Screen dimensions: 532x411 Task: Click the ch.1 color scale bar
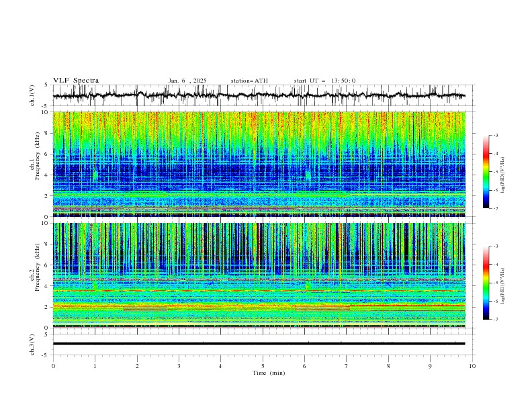click(486, 171)
